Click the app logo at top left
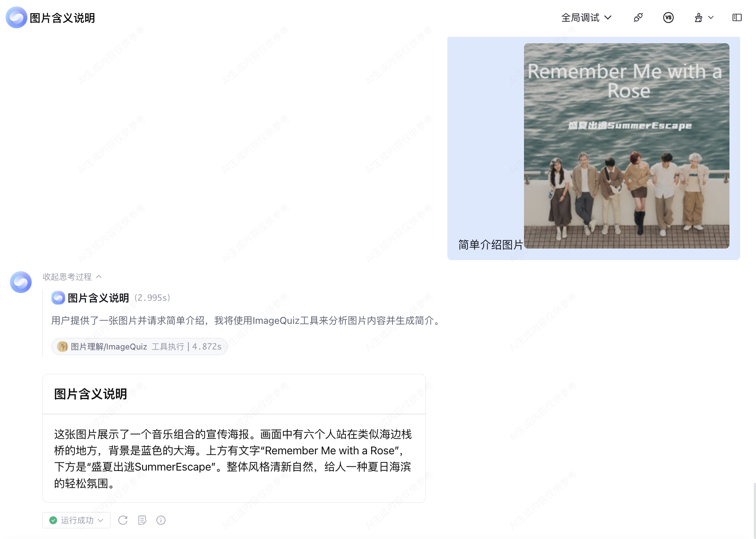The width and height of the screenshot is (756, 539). [16, 18]
